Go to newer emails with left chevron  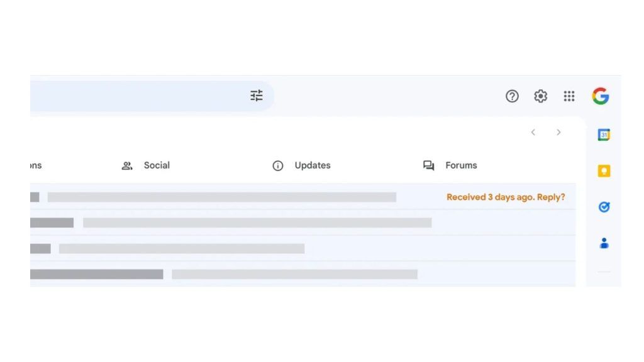[x=533, y=133]
